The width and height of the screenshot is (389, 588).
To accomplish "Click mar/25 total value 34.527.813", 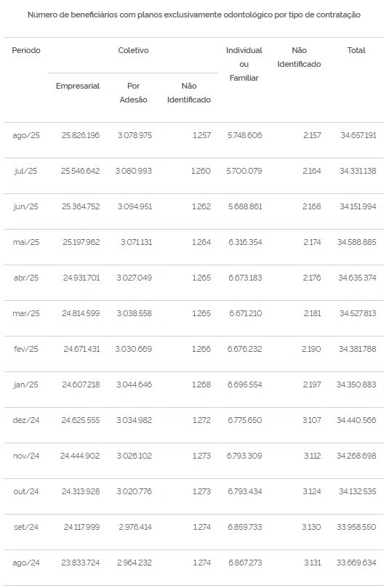I will click(x=358, y=313).
